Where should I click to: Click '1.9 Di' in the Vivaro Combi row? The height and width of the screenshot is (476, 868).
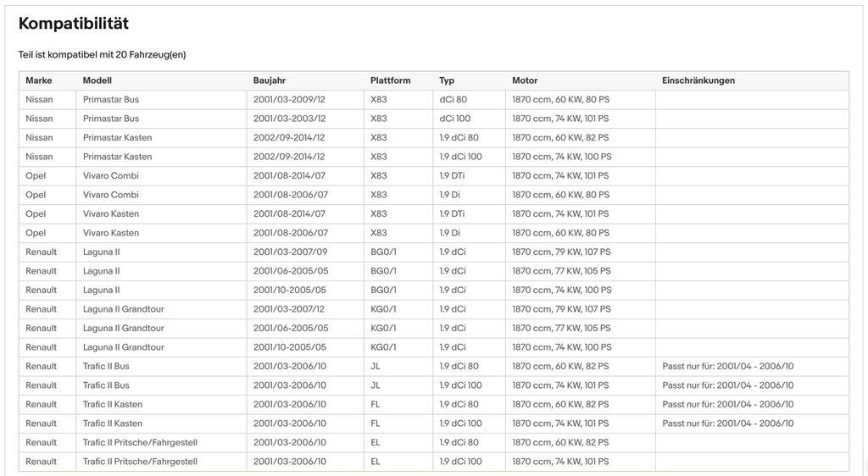(x=449, y=195)
